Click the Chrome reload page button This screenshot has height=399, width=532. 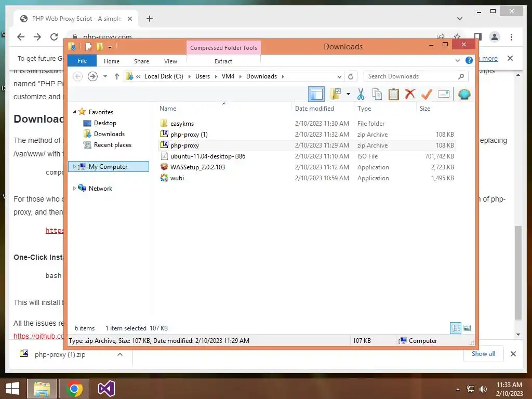(x=54, y=37)
